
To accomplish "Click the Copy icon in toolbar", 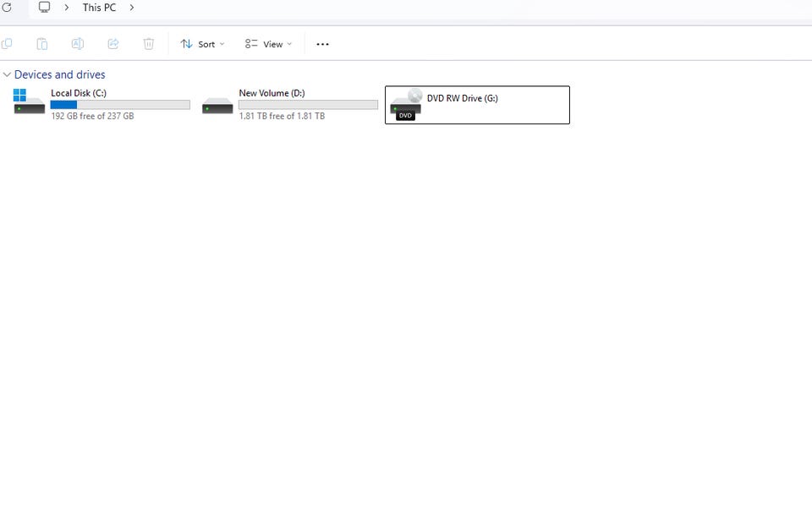I will coord(7,44).
